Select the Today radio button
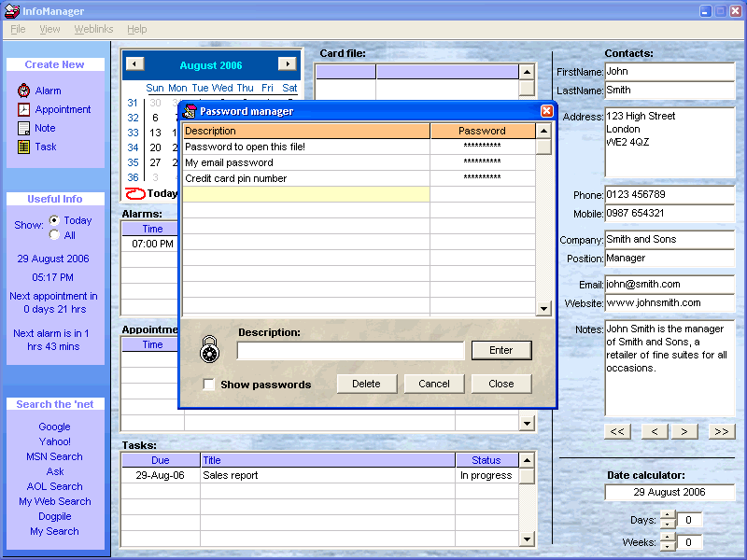This screenshot has height=560, width=747. click(54, 220)
